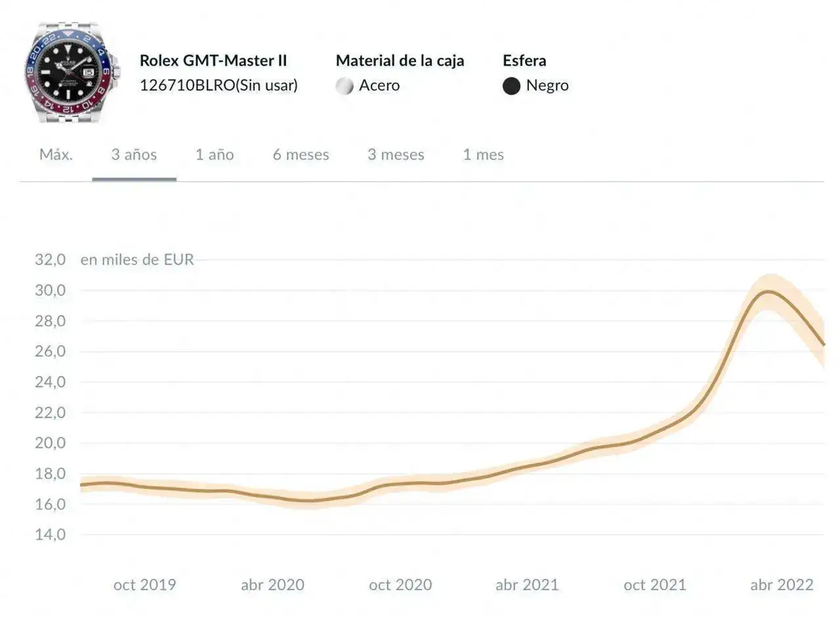Viewport: 840px width, 617px height.
Task: Select the 1 año time range
Action: click(215, 155)
